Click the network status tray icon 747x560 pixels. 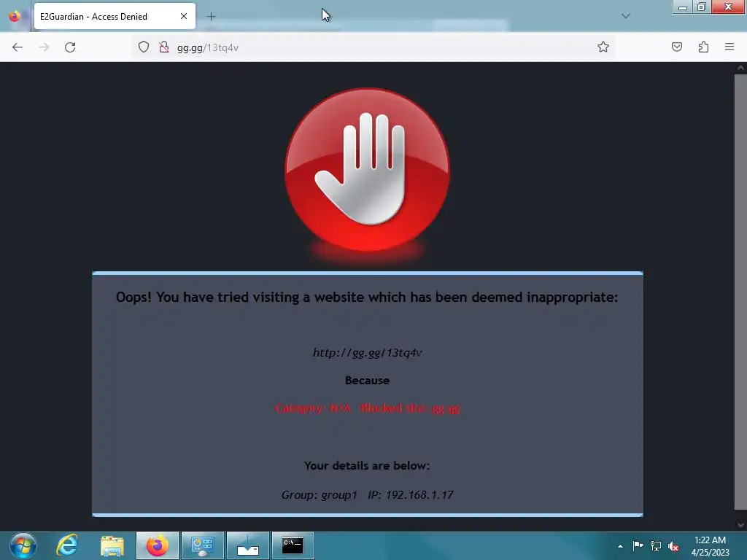(x=656, y=545)
